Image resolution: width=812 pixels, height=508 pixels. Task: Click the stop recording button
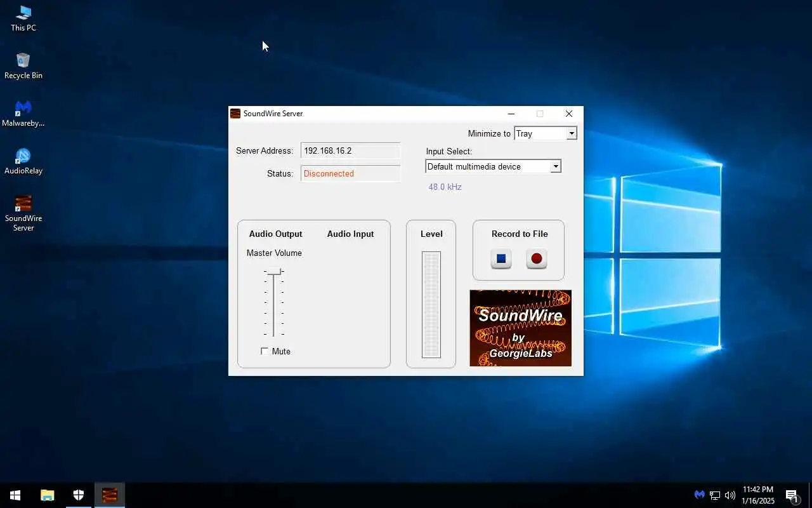pos(501,258)
